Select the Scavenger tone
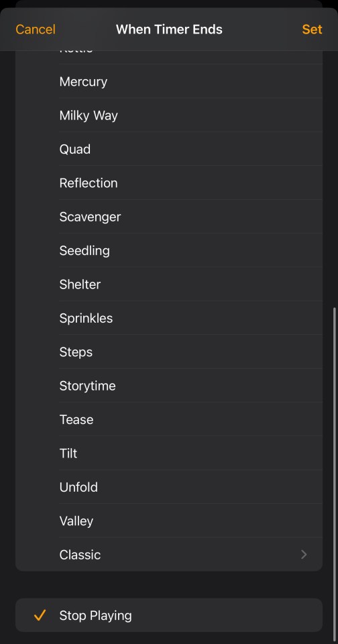 (x=169, y=217)
